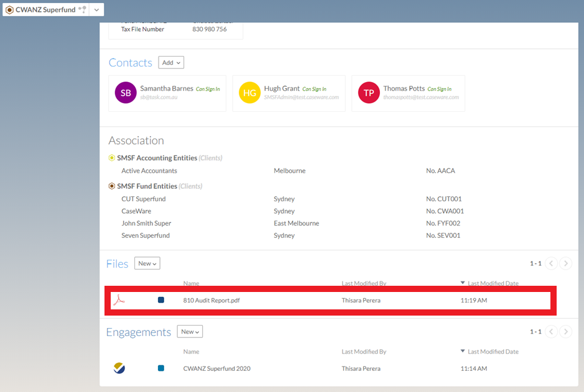The width and height of the screenshot is (584, 392).
Task: Click Can Sign In label for Hugh Grant
Action: 314,89
